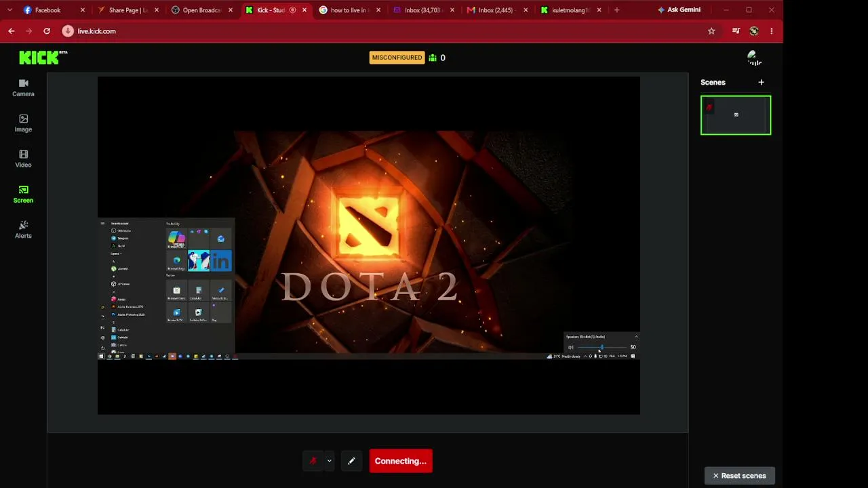868x488 pixels.
Task: Click the Reset scenes button
Action: (740, 476)
